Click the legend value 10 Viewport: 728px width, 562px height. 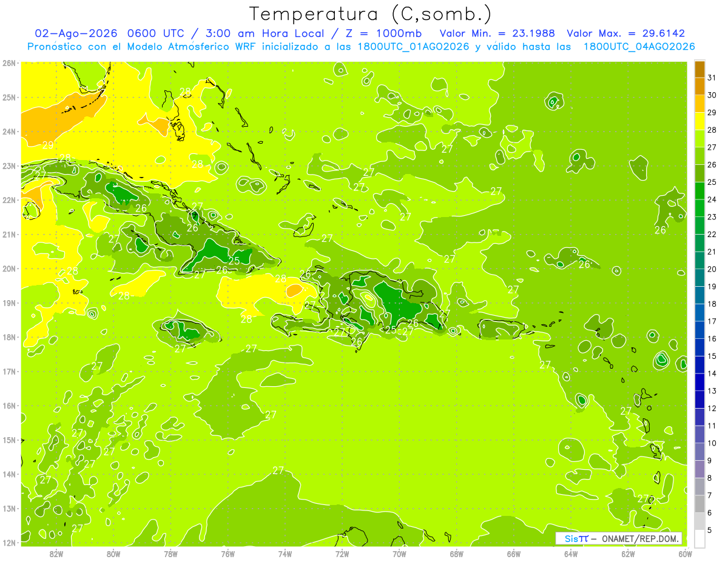[x=712, y=443]
